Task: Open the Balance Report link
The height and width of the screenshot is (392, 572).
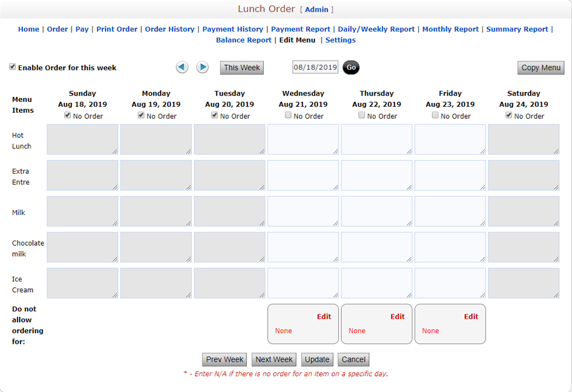Action: click(244, 40)
